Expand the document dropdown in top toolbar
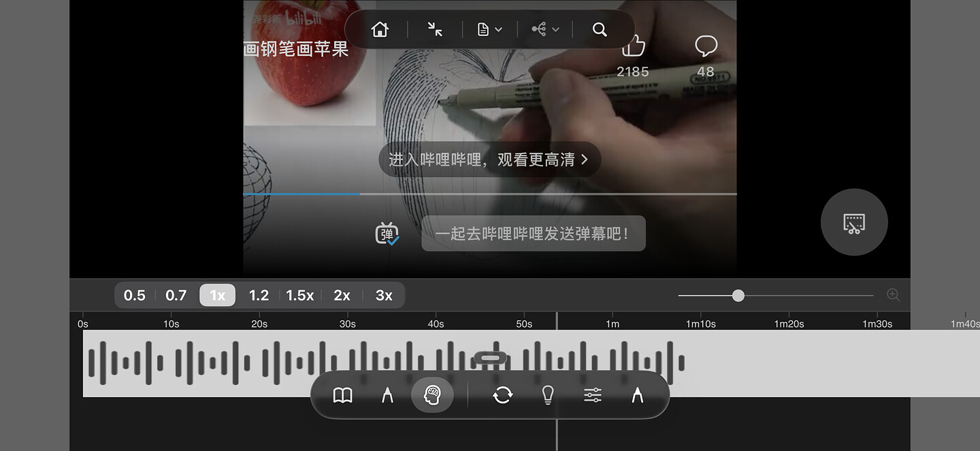Viewport: 980px width, 451px height. tap(490, 29)
